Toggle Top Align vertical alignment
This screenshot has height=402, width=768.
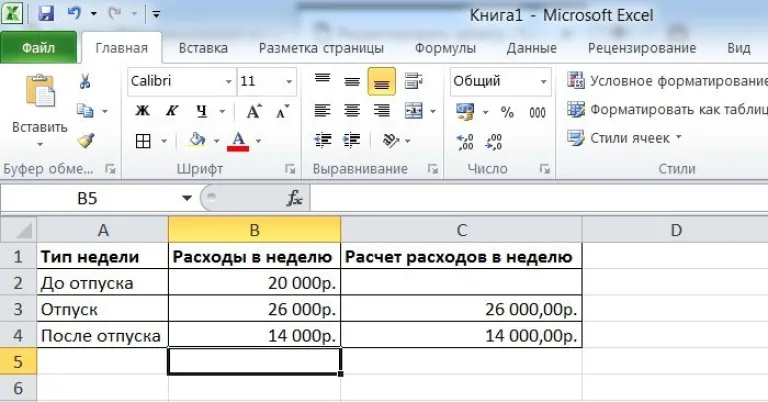pos(322,81)
